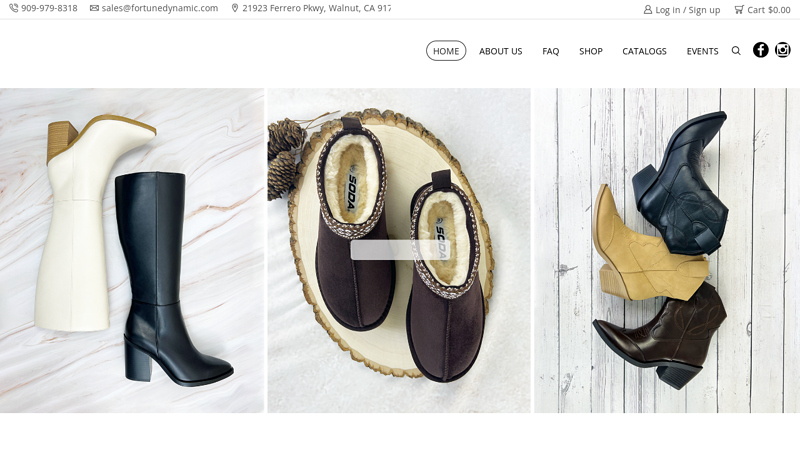The height and width of the screenshot is (450, 800).
Task: Click the search magnifier icon
Action: [736, 51]
